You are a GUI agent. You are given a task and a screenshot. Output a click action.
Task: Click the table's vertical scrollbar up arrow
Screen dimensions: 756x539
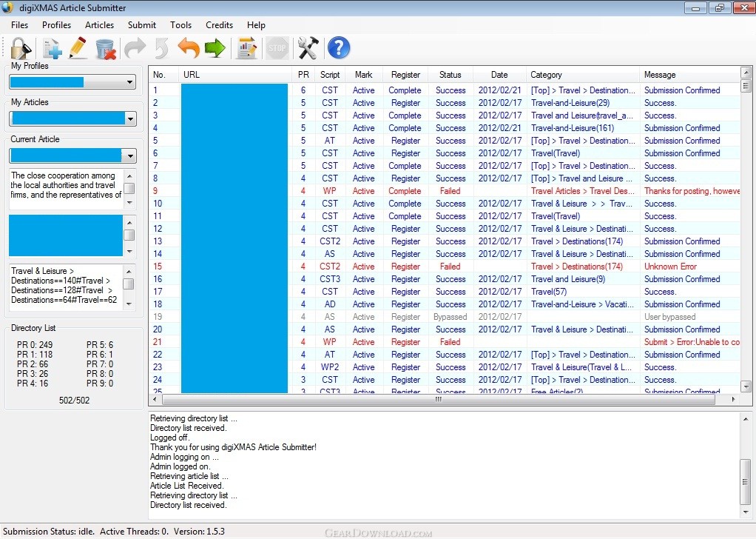[x=746, y=73]
